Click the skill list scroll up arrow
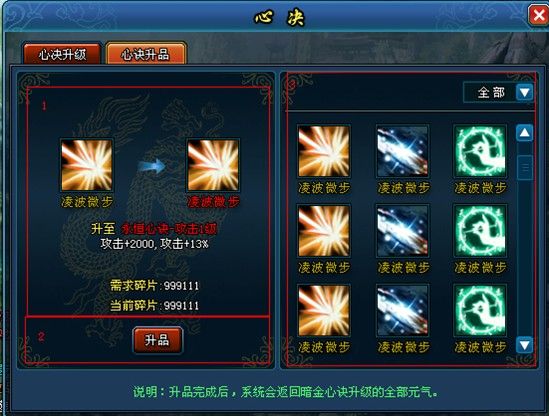This screenshot has height=416, width=549. coord(524,133)
